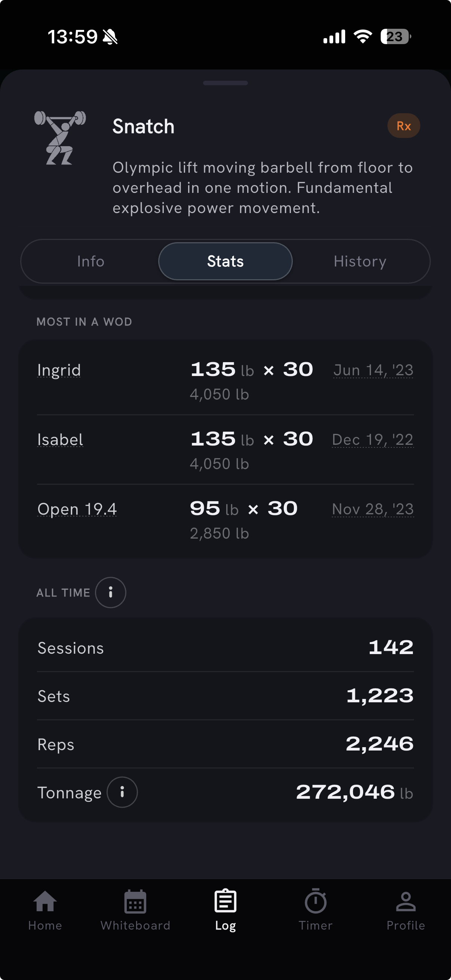
Task: Select the Stats tab
Action: click(x=225, y=261)
